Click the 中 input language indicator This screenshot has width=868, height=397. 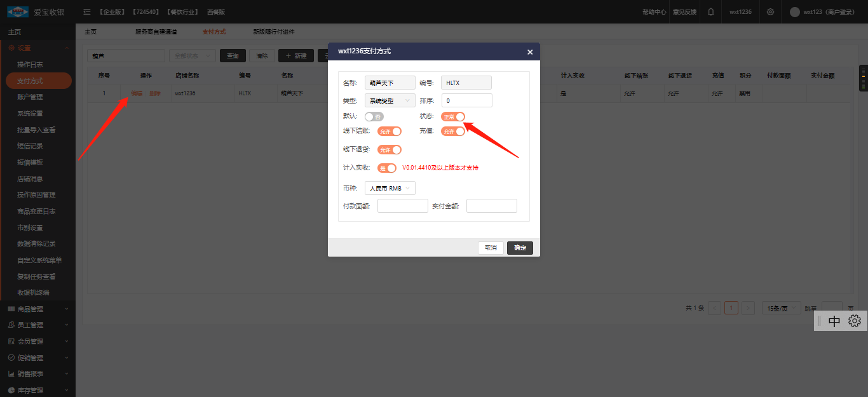834,321
